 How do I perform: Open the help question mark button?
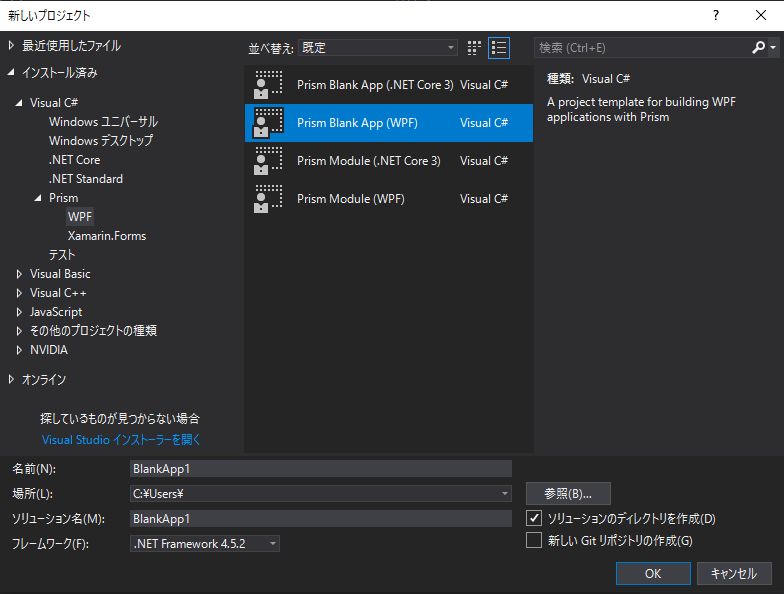pos(716,15)
